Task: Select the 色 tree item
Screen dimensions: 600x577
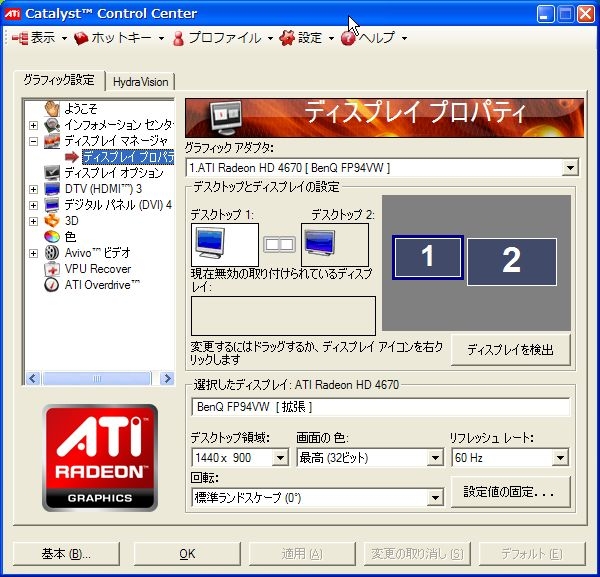Action: [x=70, y=237]
